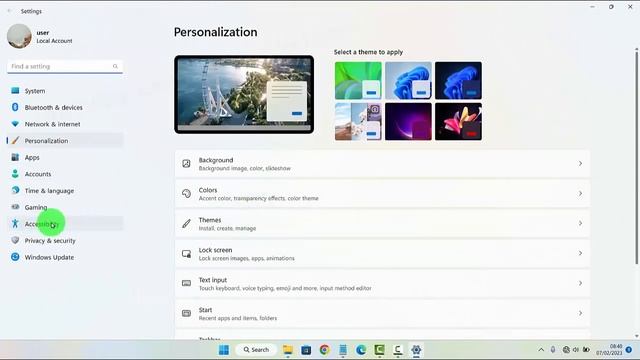Click the Gaming controller icon
The image size is (640, 360).
[x=15, y=207]
